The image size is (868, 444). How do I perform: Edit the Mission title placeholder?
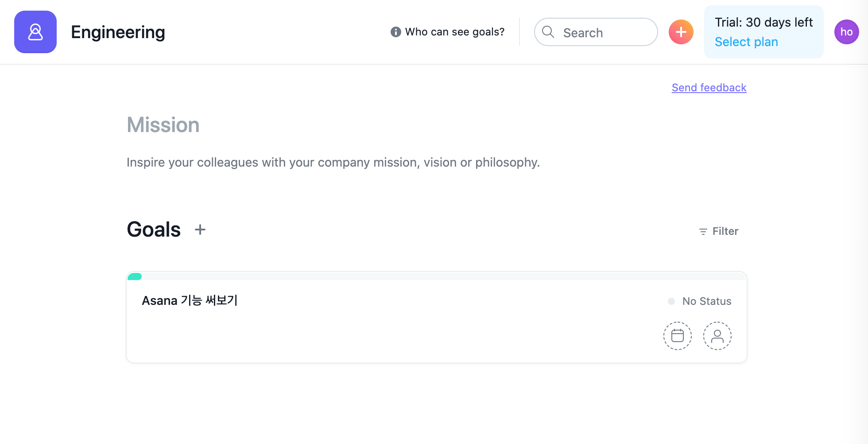[x=163, y=125]
